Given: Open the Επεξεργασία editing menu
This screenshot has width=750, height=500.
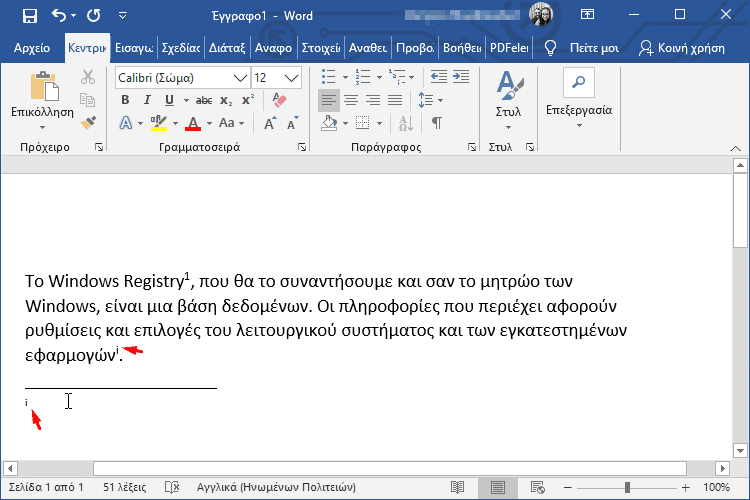Looking at the screenshot, I should (579, 99).
